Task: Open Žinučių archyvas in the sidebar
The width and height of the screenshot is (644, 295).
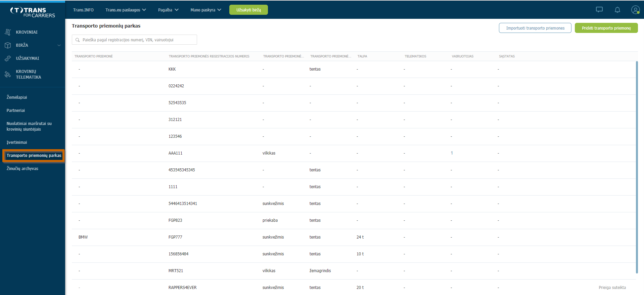Action: [22, 169]
